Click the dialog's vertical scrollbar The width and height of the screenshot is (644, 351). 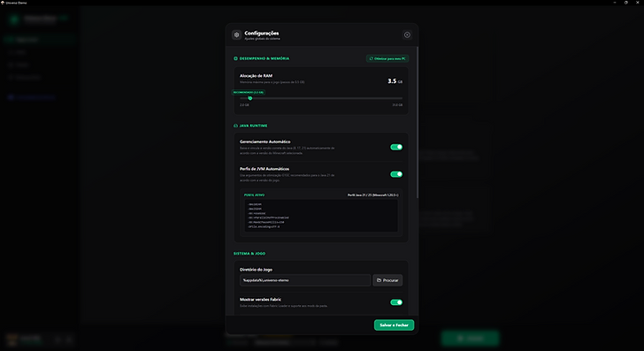click(x=418, y=122)
